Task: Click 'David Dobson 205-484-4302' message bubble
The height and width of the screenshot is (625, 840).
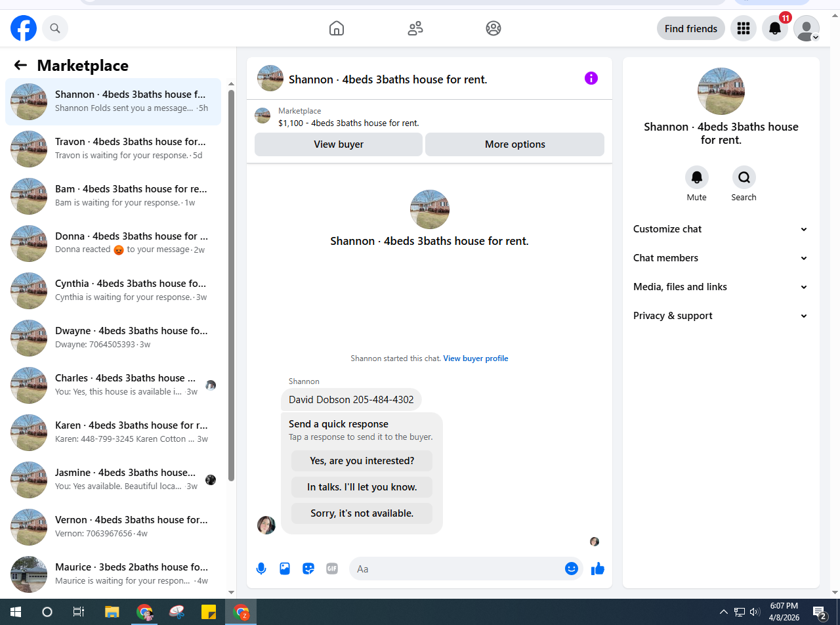Action: [351, 400]
